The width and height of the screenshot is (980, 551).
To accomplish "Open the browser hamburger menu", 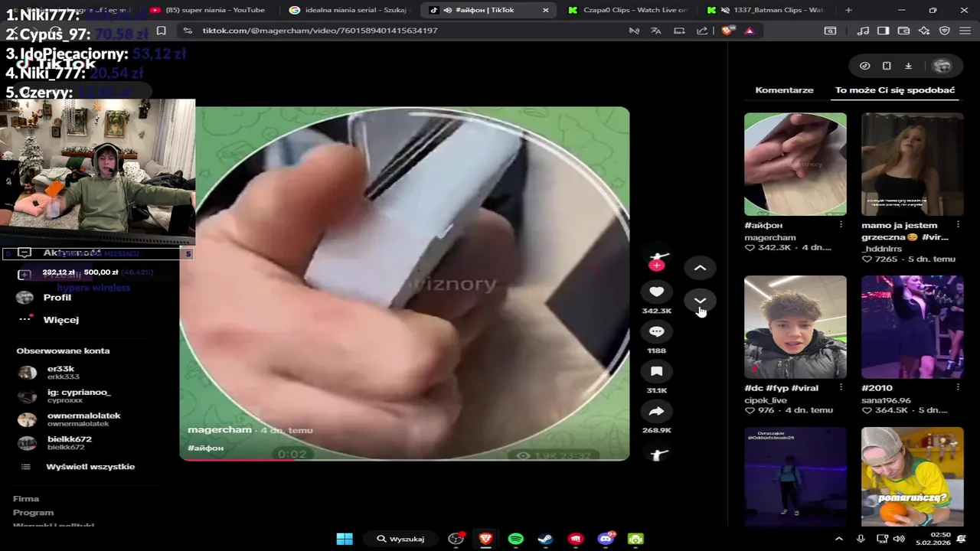I will (x=965, y=31).
